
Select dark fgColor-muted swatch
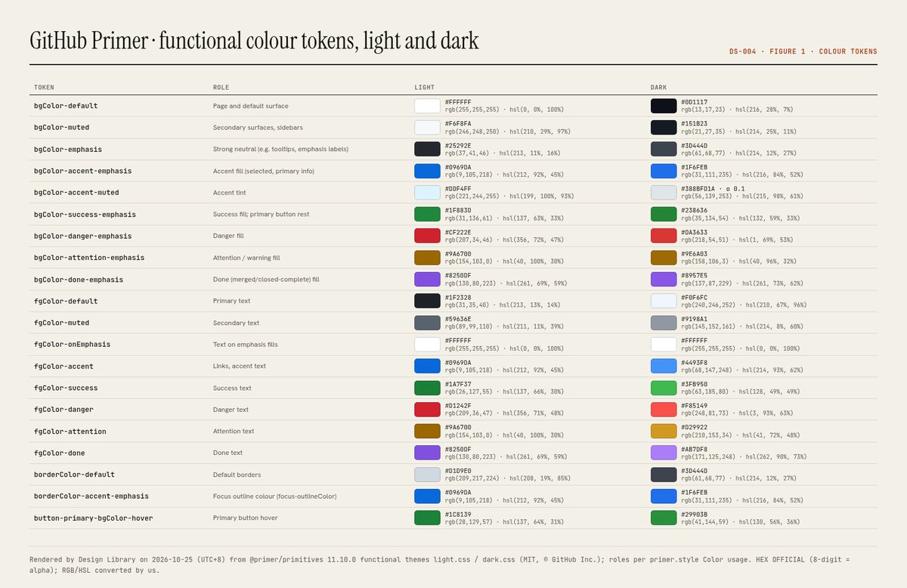click(664, 323)
